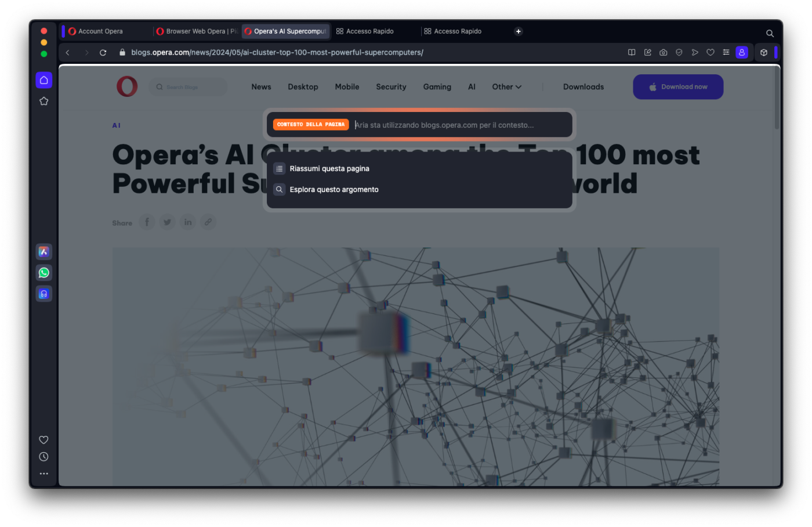This screenshot has height=527, width=812.
Task: Open History clock icon in sidebar
Action: click(43, 457)
